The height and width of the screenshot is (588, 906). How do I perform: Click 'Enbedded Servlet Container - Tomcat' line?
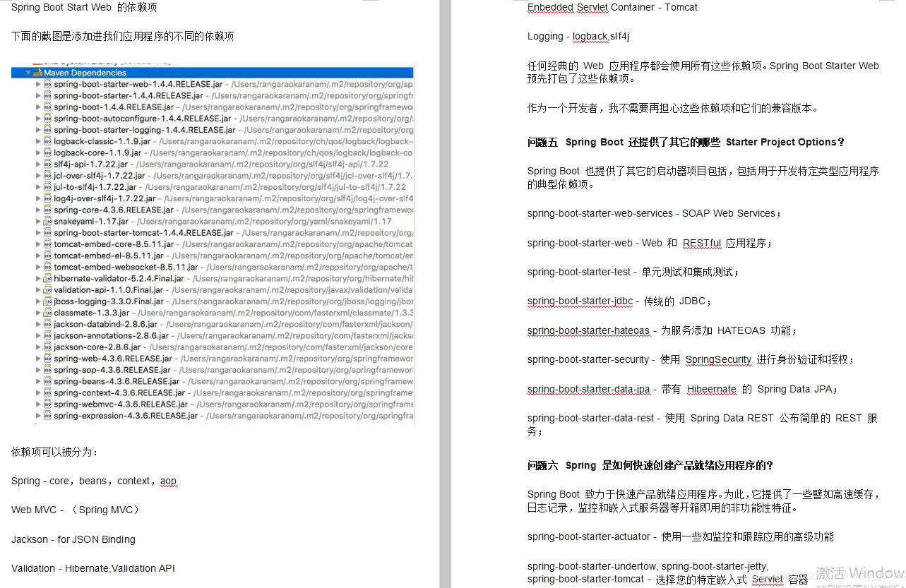(612, 7)
